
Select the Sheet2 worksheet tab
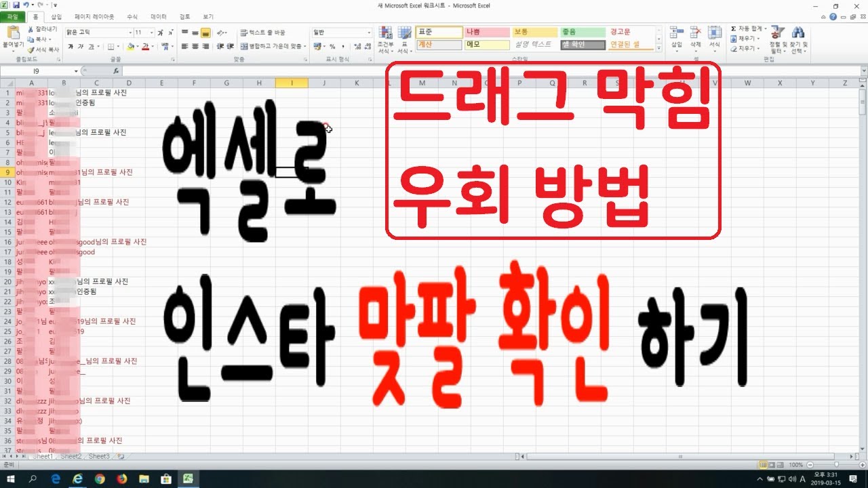(x=71, y=456)
